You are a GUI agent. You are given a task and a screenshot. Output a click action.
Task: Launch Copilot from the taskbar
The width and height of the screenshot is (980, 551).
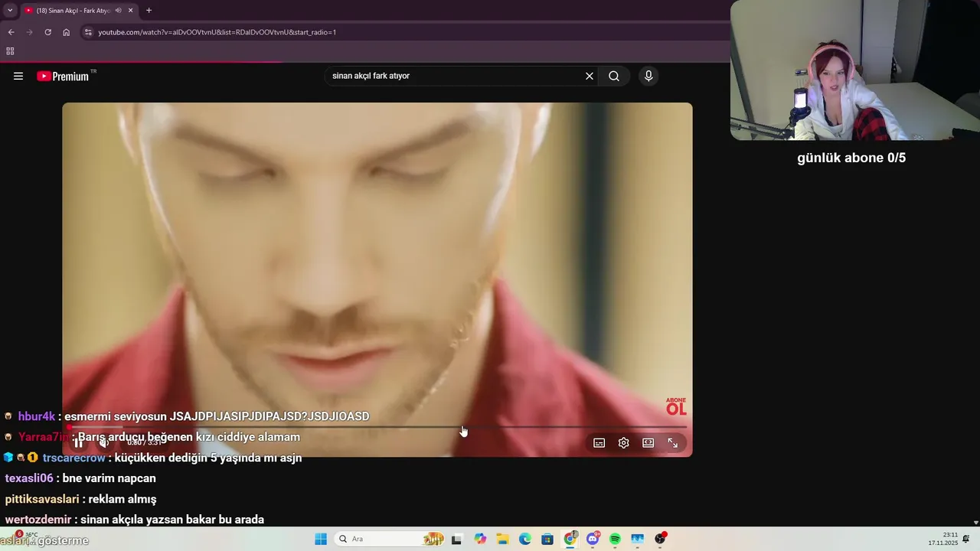[x=480, y=539]
